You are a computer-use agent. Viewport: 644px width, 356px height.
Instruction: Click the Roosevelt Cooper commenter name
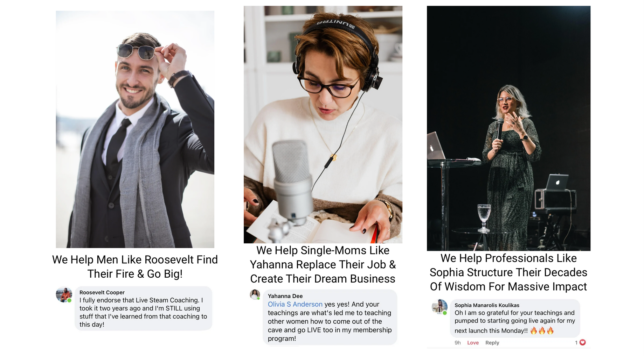click(102, 292)
